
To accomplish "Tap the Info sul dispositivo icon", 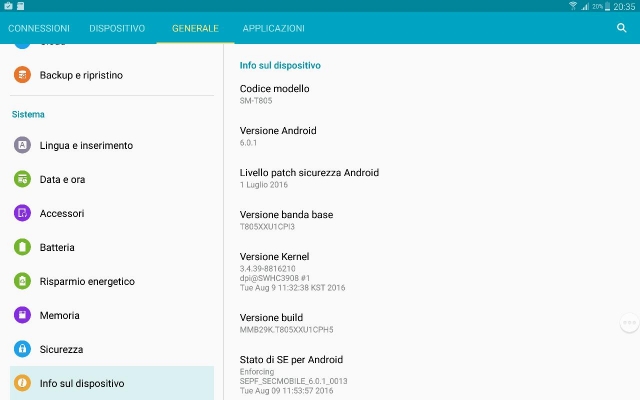I will [22, 383].
